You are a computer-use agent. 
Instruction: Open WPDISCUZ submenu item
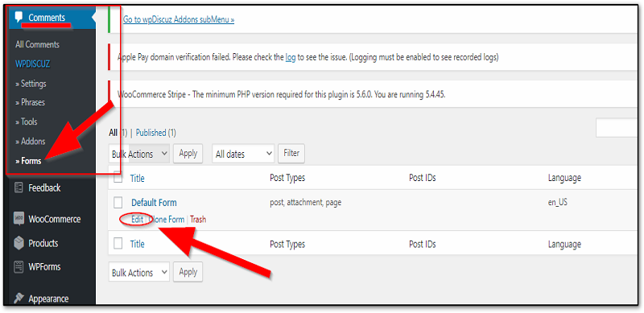click(x=32, y=64)
